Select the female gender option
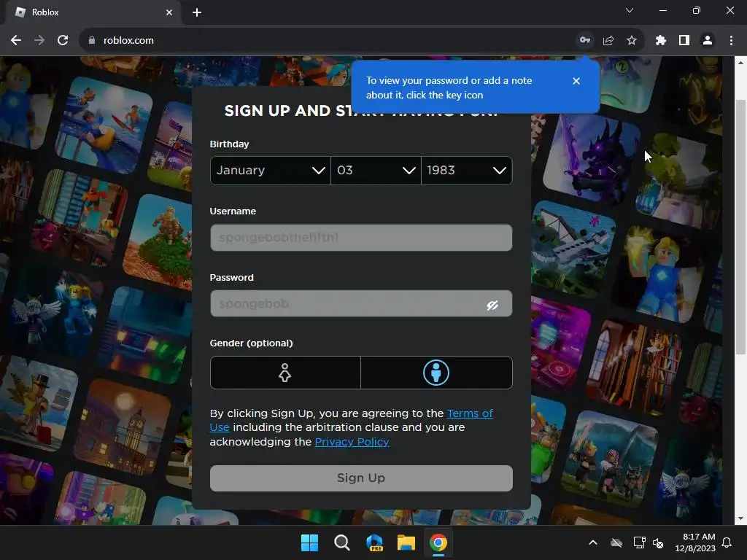 285,373
